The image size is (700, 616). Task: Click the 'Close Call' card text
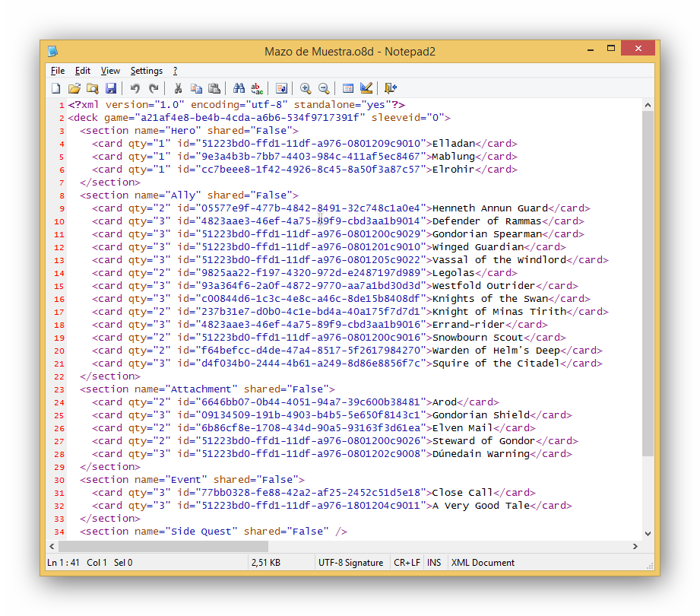[x=463, y=493]
